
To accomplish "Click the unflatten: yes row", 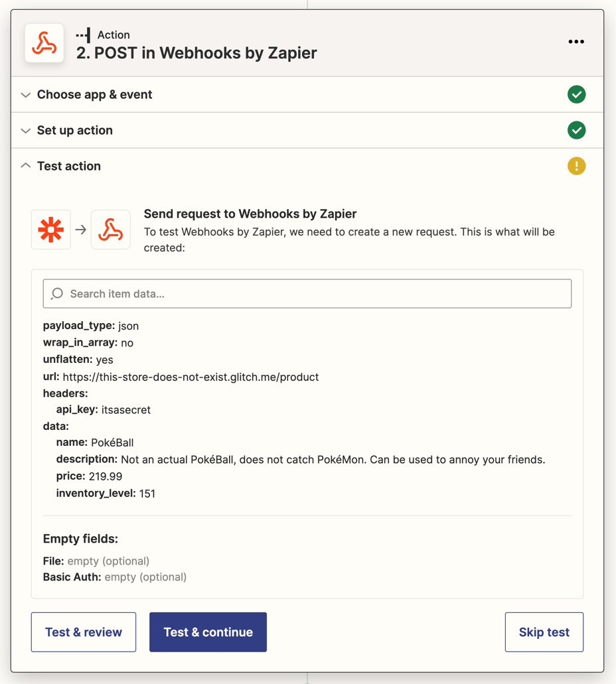I will pyautogui.click(x=78, y=360).
